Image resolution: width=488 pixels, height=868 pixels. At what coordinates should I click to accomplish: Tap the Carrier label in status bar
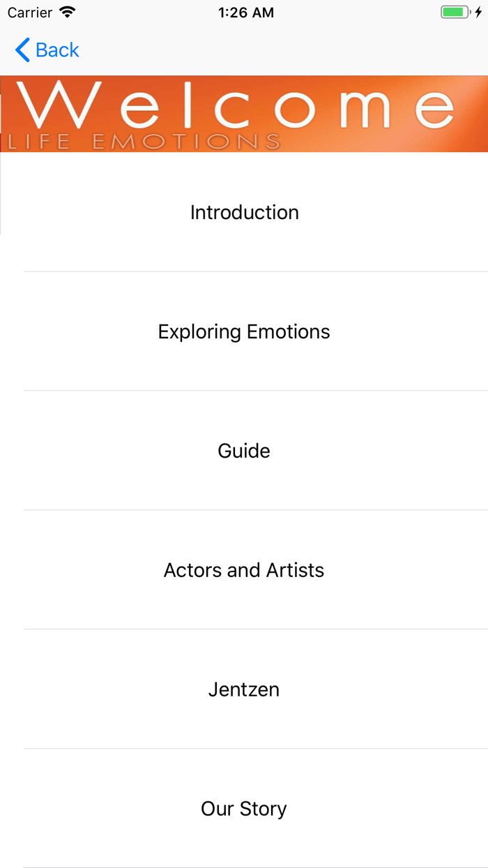[x=28, y=12]
